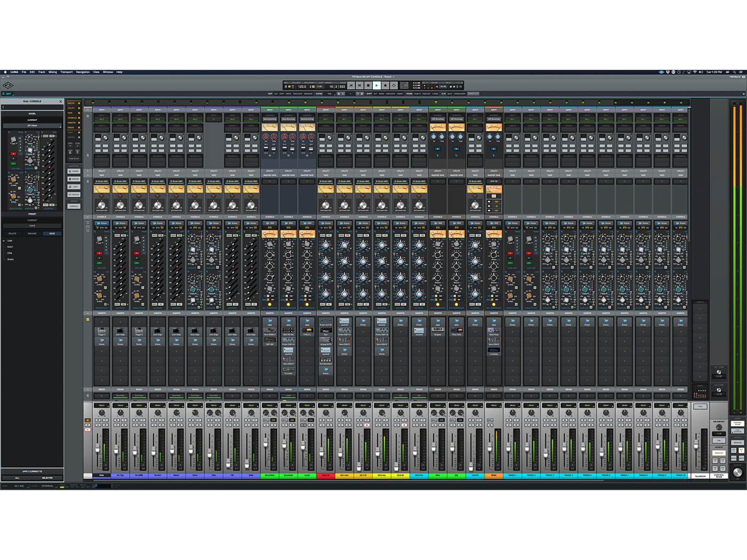Click the SELECTED button under Apply Current To
Screen dimensions: 747x560
[x=48, y=478]
